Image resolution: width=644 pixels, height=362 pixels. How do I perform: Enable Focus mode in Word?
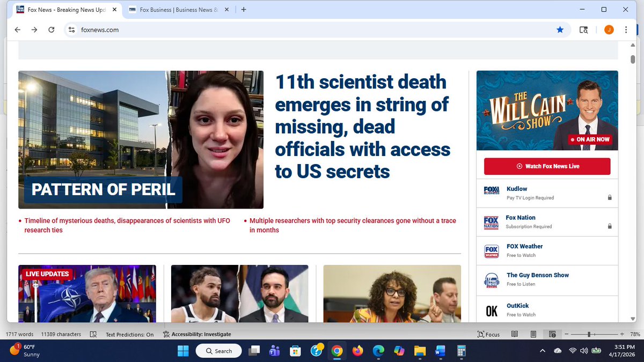488,334
